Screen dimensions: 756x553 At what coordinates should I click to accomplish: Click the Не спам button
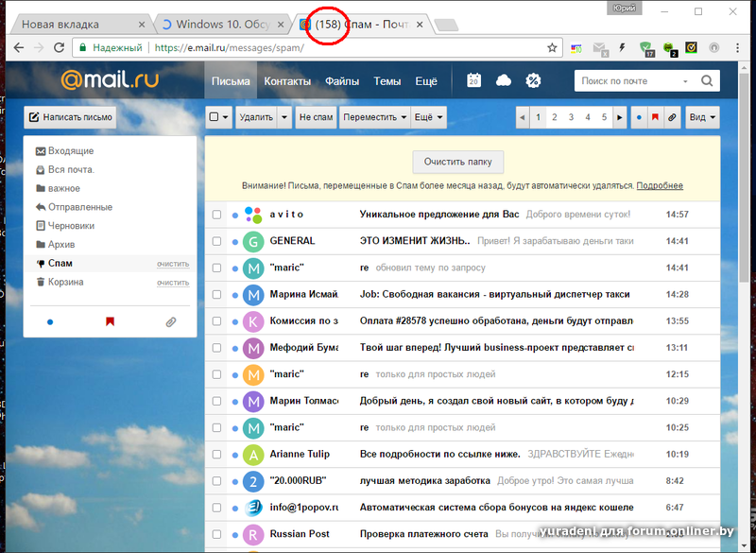pos(316,117)
